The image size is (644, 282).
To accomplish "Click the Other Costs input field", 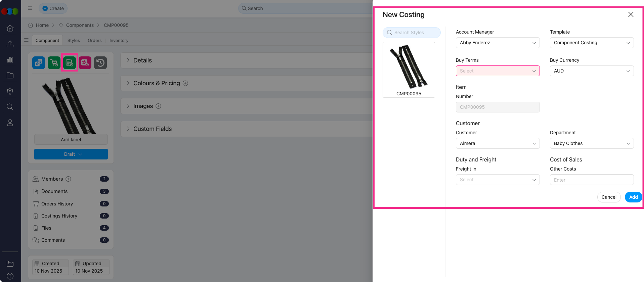I will click(591, 180).
